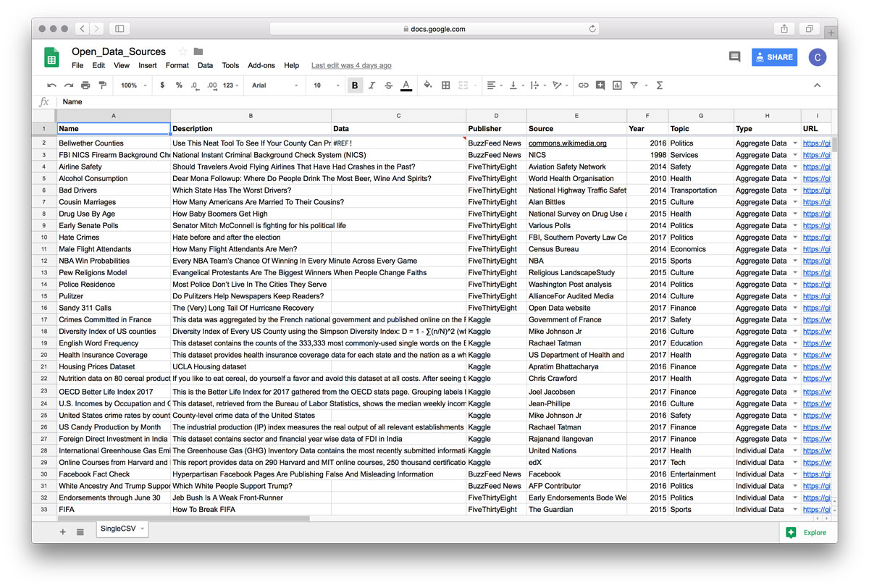This screenshot has height=588, width=869.
Task: Decrease decimal places
Action: (x=195, y=85)
